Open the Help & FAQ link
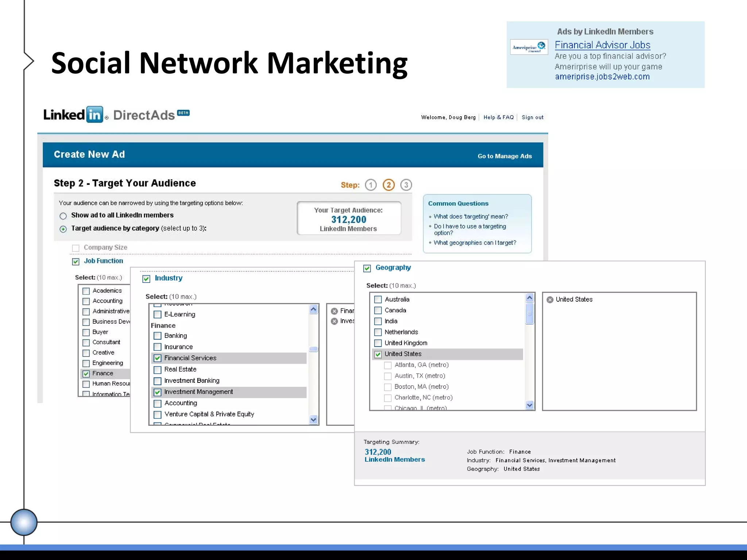The height and width of the screenshot is (560, 747). pos(499,117)
